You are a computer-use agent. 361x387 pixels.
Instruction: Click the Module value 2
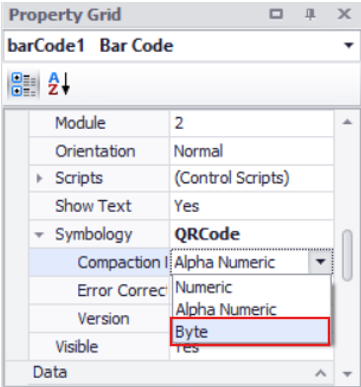click(179, 123)
